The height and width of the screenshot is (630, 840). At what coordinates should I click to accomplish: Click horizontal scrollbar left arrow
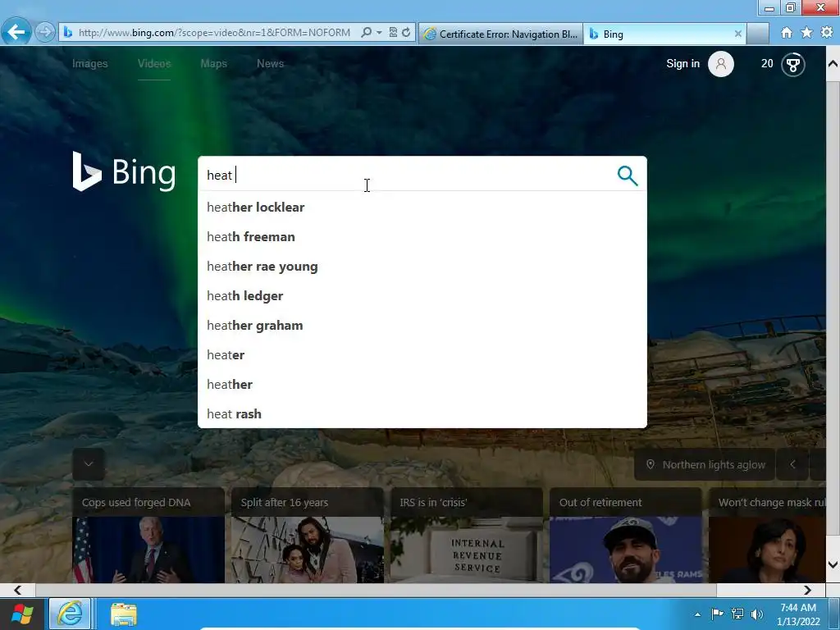pos(18,590)
